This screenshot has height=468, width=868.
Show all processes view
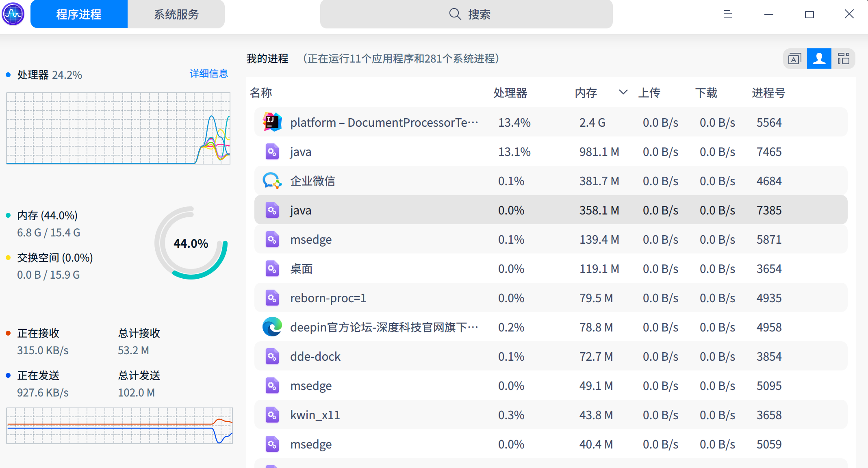pyautogui.click(x=843, y=59)
